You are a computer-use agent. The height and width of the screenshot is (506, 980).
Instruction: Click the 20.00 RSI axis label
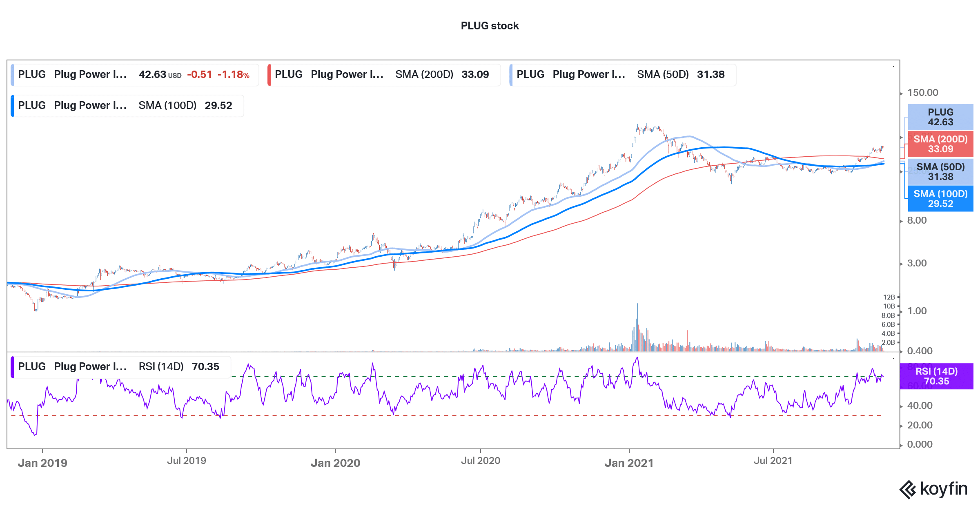(x=920, y=425)
